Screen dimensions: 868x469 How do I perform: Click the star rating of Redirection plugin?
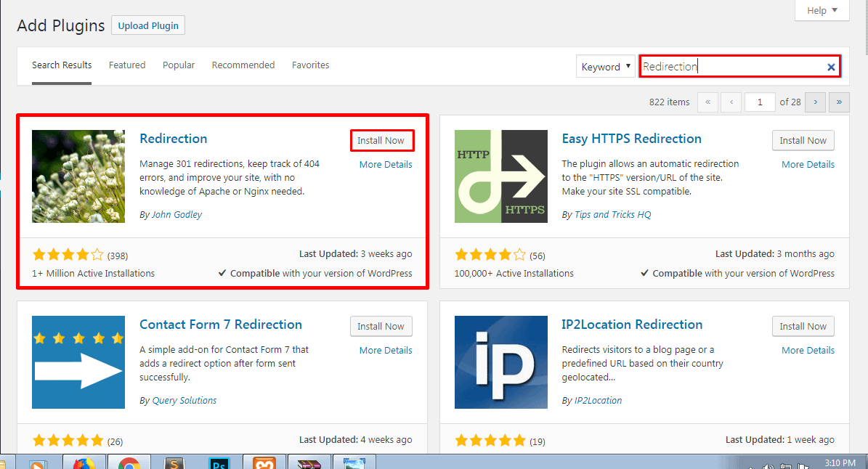coord(68,255)
